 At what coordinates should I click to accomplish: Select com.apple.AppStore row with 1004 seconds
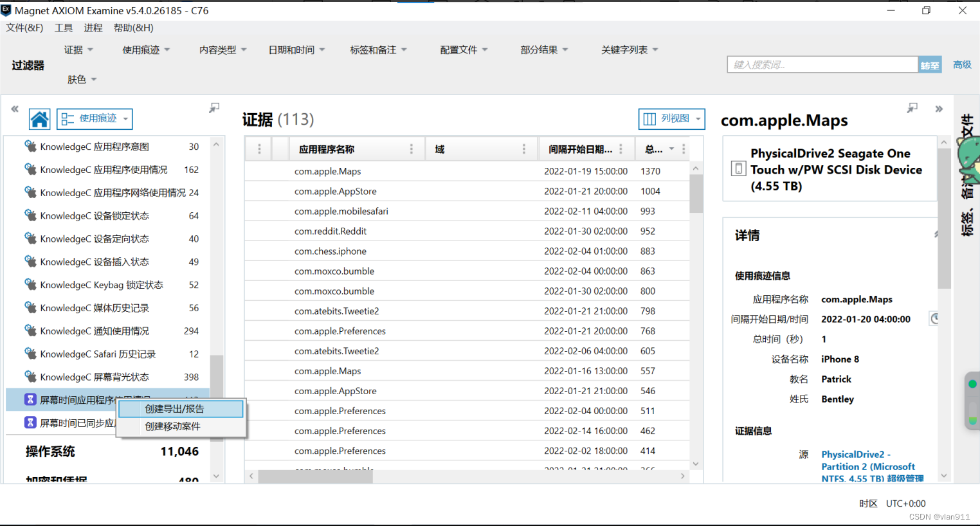click(467, 192)
